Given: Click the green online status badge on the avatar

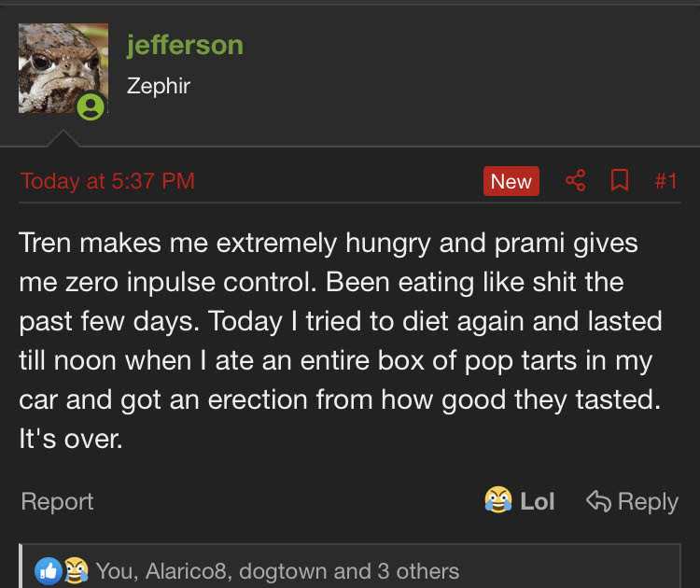Looking at the screenshot, I should coord(91,106).
